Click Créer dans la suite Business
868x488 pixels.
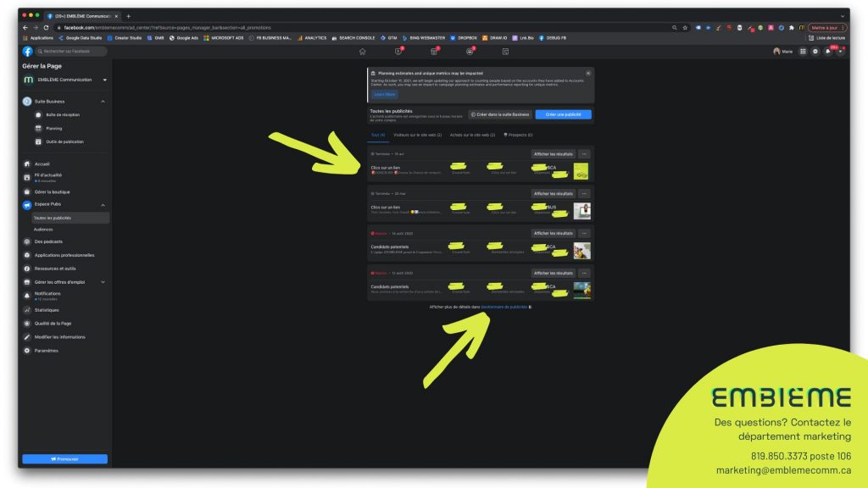tap(500, 114)
